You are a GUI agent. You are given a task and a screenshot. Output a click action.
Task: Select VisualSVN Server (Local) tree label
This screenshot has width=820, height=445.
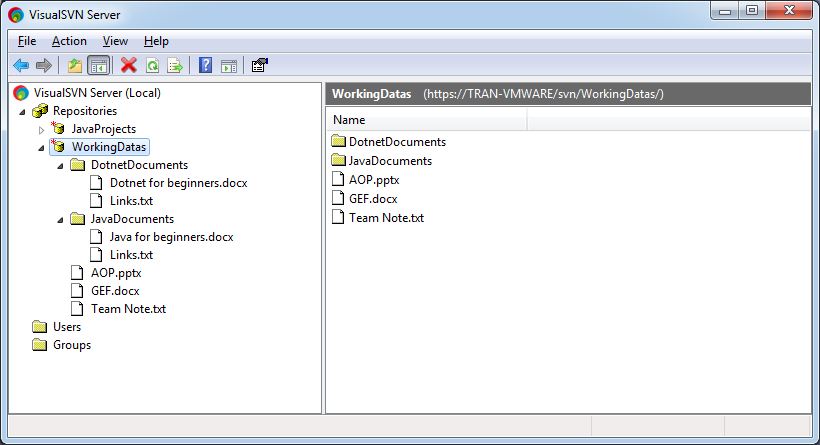click(97, 93)
